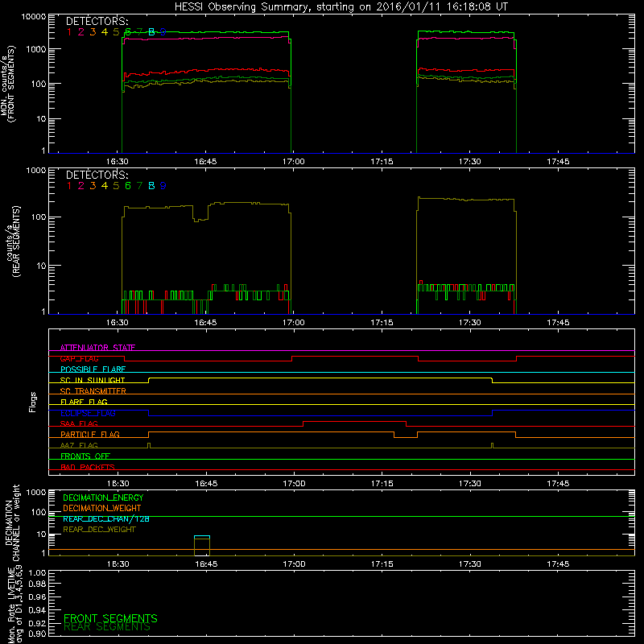
Task: Click the FLARE_FLAG label
Action: [x=84, y=402]
